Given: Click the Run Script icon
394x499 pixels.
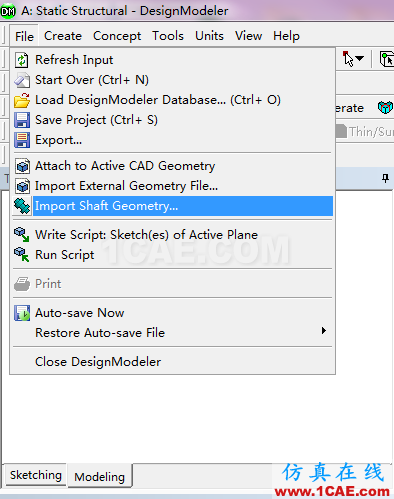Looking at the screenshot, I should coord(22,255).
